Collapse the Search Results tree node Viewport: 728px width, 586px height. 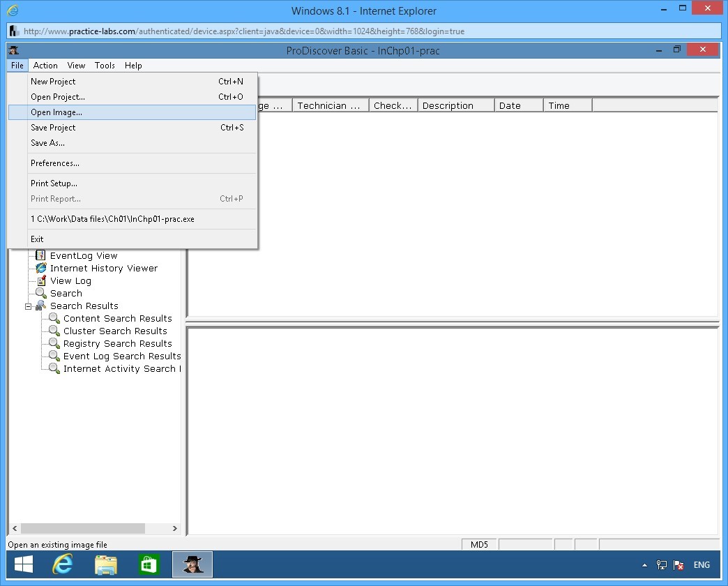(x=29, y=306)
